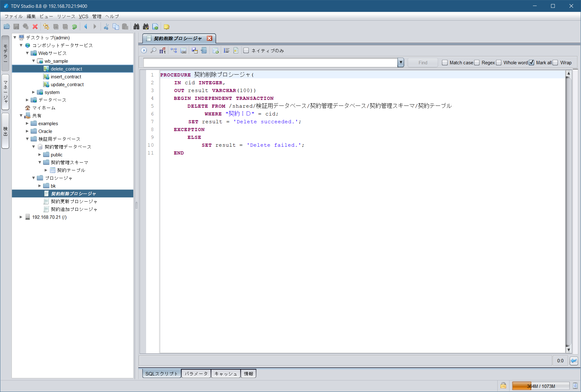Open the モデラー side panel tab
The height and width of the screenshot is (392, 581).
[x=5, y=53]
